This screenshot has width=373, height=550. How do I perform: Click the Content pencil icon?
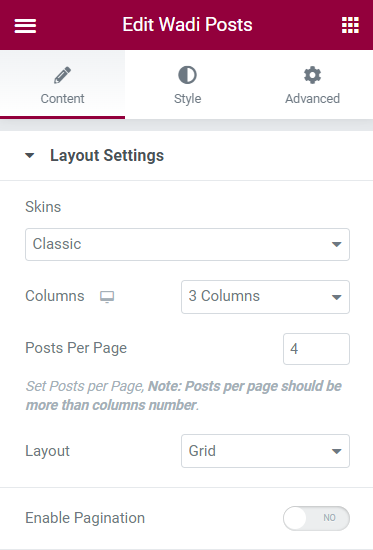(62, 75)
